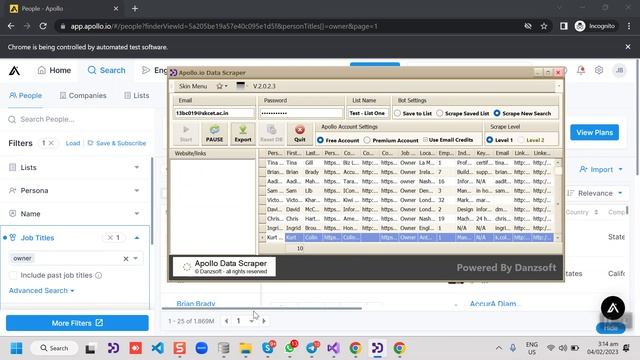640x360 pixels.
Task: Select the Scrape Saved List radio option
Action: (440, 113)
